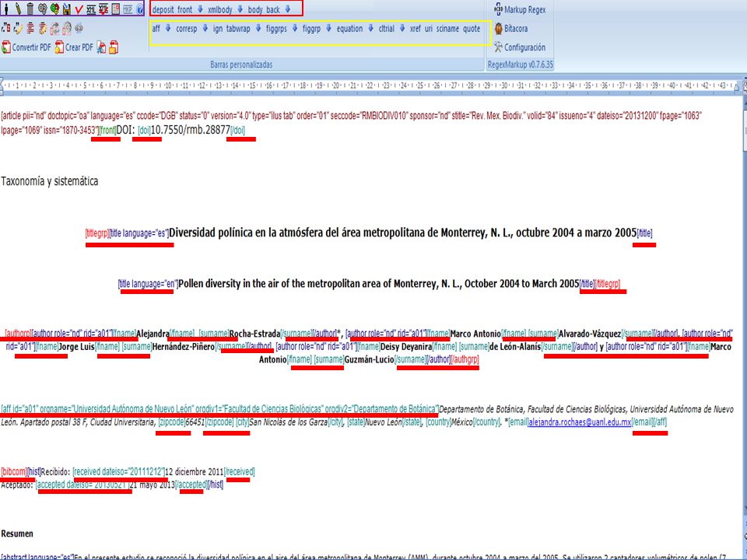Viewport: 747px width, 560px height.
Task: Click the red text lines icon
Action: [x=30, y=29]
